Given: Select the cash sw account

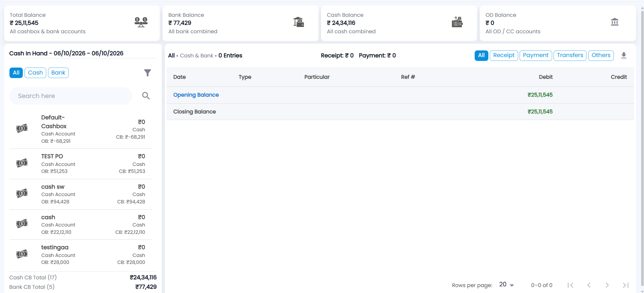Looking at the screenshot, I should point(81,194).
